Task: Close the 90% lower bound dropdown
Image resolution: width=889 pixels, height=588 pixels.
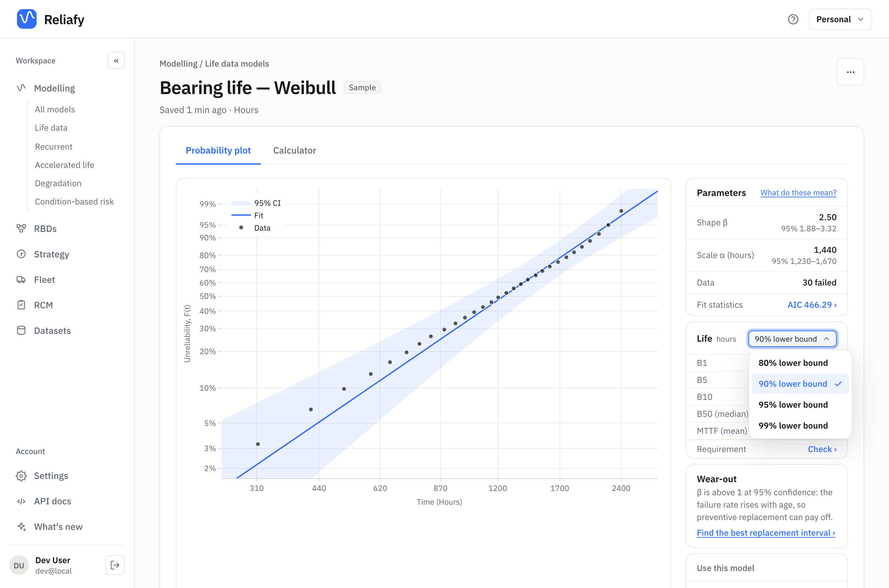Action: (792, 339)
